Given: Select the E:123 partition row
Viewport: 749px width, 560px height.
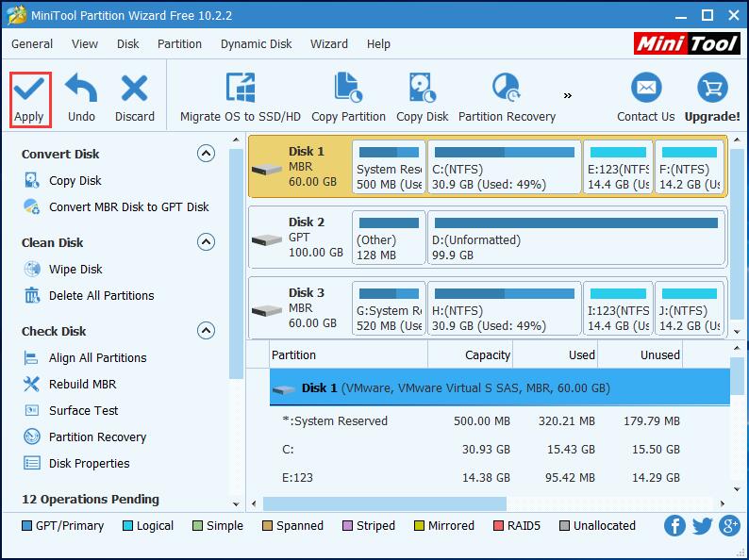Looking at the screenshot, I should tap(500, 477).
